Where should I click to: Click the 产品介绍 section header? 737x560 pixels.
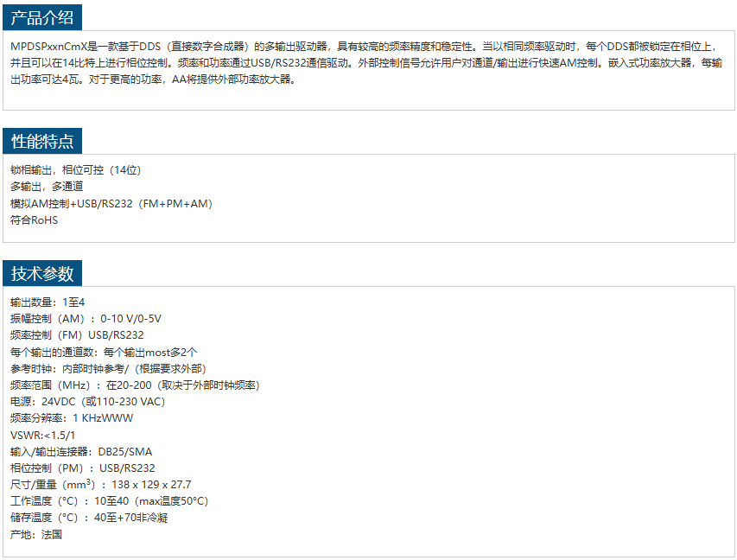tap(42, 16)
